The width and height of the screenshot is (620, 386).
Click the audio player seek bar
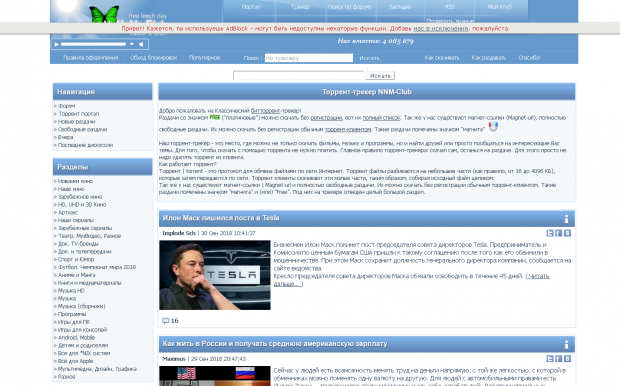point(93,44)
